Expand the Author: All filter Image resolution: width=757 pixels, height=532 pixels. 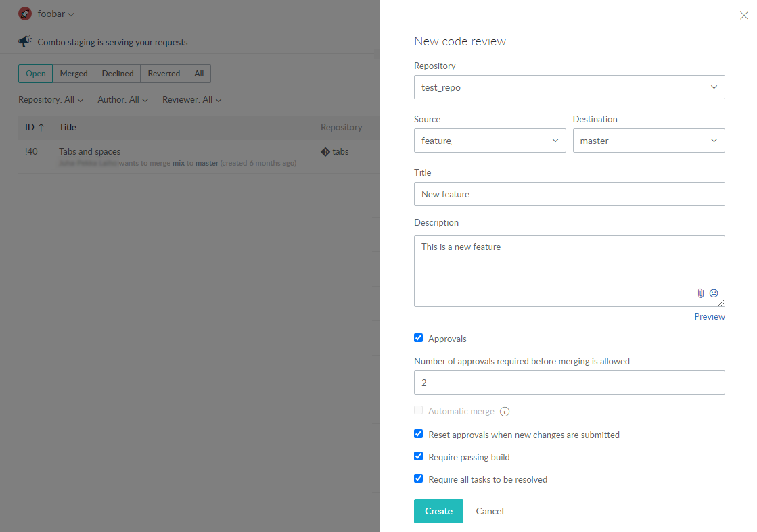click(122, 99)
